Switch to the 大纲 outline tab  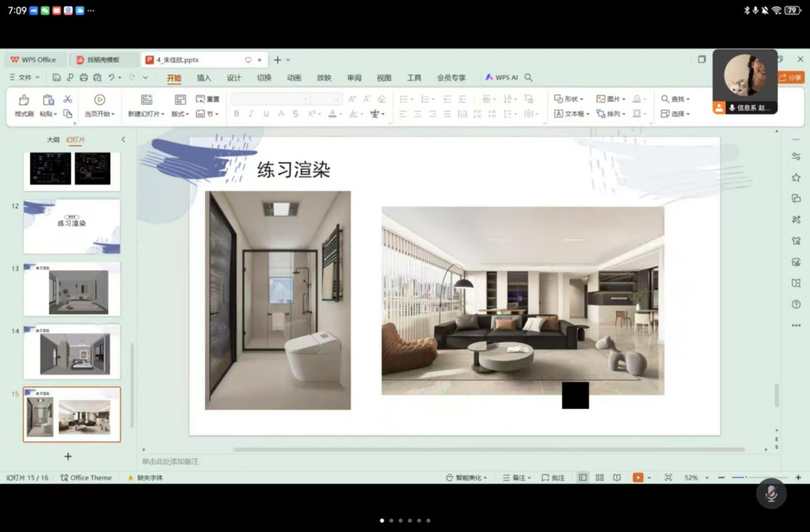[53, 139]
